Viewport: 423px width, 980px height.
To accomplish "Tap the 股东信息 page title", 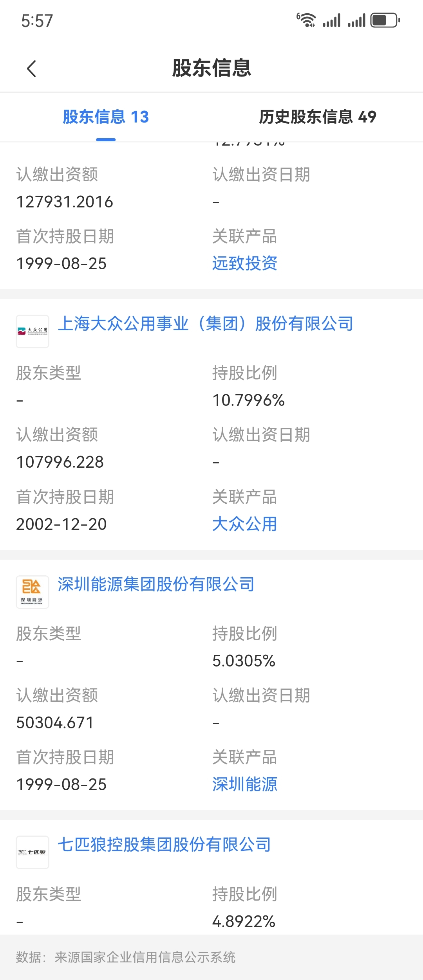I will (211, 68).
